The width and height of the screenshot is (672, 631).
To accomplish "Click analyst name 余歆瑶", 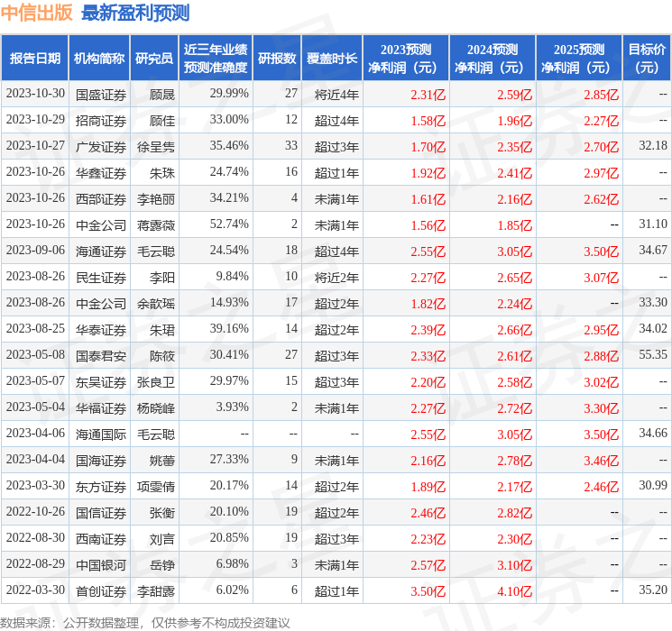I will pos(156,303).
